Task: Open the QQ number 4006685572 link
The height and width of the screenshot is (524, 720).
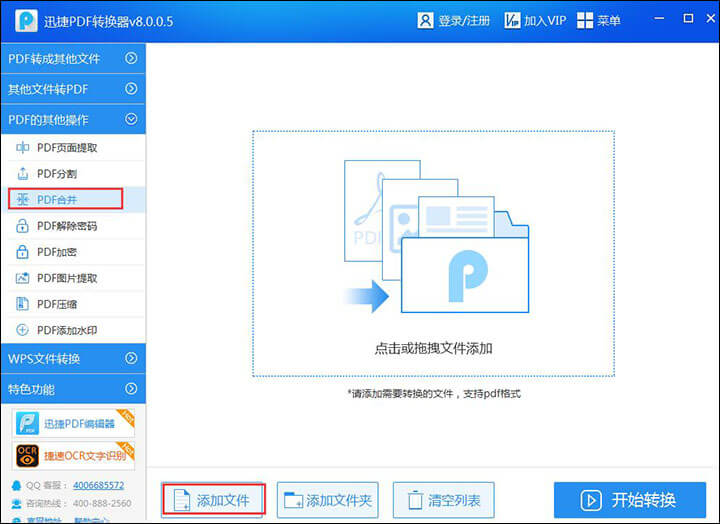Action: pos(98,485)
